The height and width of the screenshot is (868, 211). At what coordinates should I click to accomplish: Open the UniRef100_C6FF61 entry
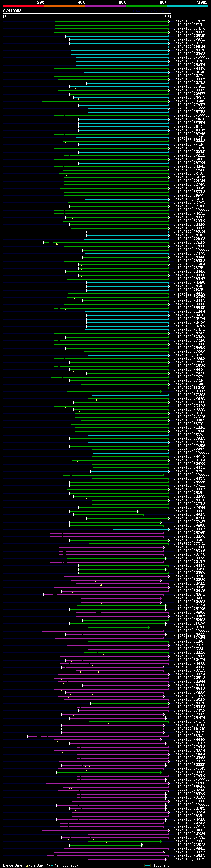189,90
